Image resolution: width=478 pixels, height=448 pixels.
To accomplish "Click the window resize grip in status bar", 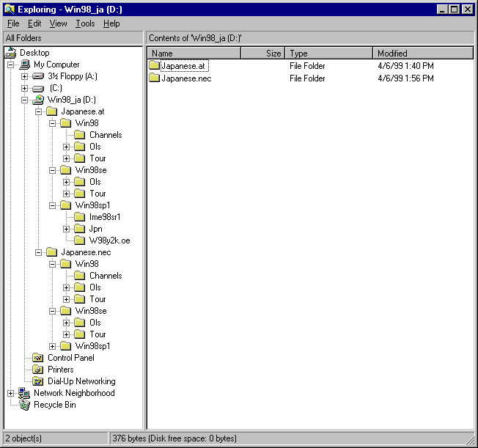I will point(469,440).
